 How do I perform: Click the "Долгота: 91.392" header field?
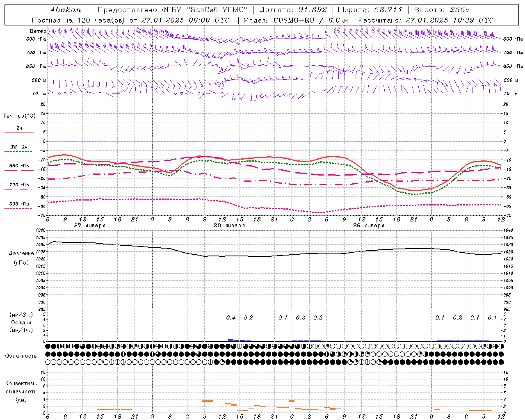click(x=293, y=10)
